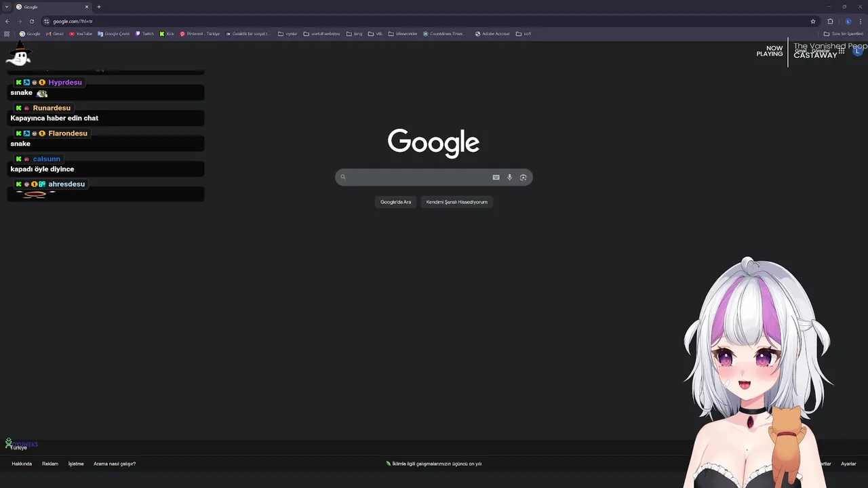Click the calsunn chat username
868x488 pixels.
[46, 159]
